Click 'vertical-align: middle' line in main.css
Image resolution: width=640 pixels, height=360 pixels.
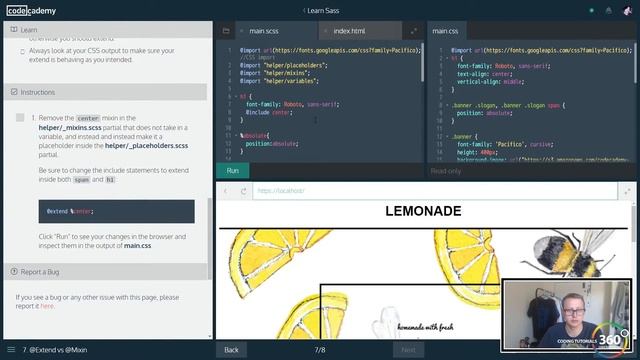(x=491, y=82)
